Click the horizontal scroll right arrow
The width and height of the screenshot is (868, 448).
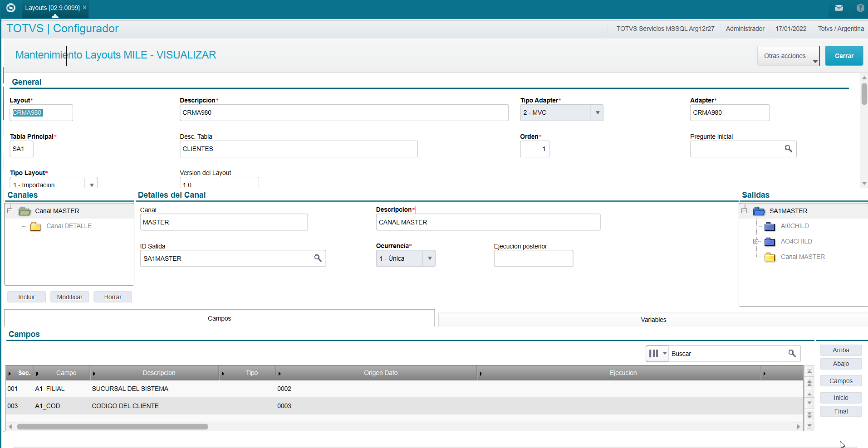click(799, 427)
